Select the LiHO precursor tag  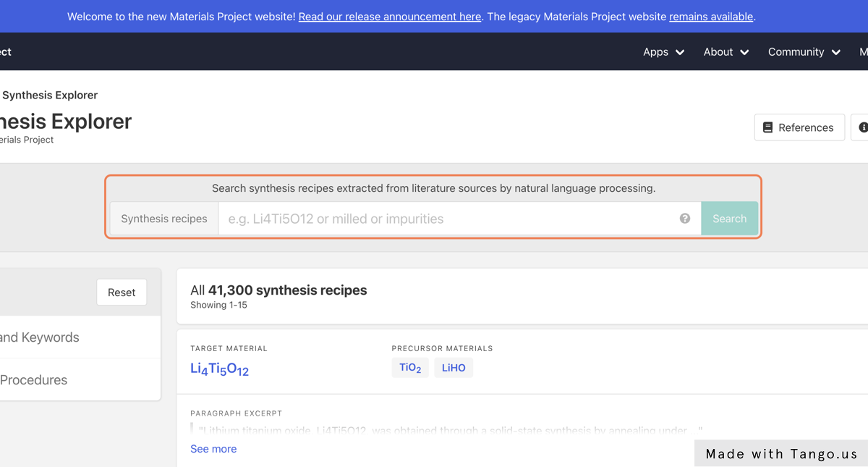pos(454,368)
